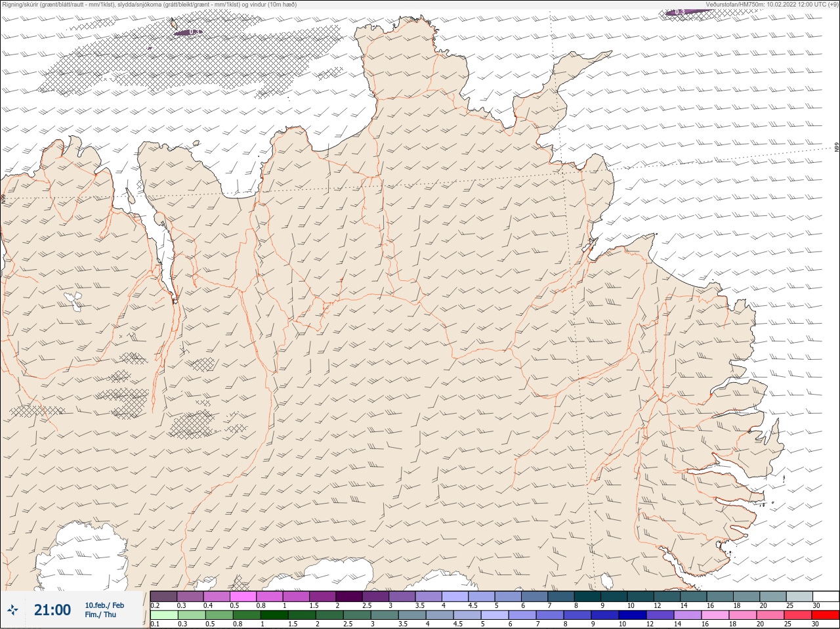Pick the darkest purple top-row swatch at 2
Screen dimensions: 840x629
click(349, 596)
